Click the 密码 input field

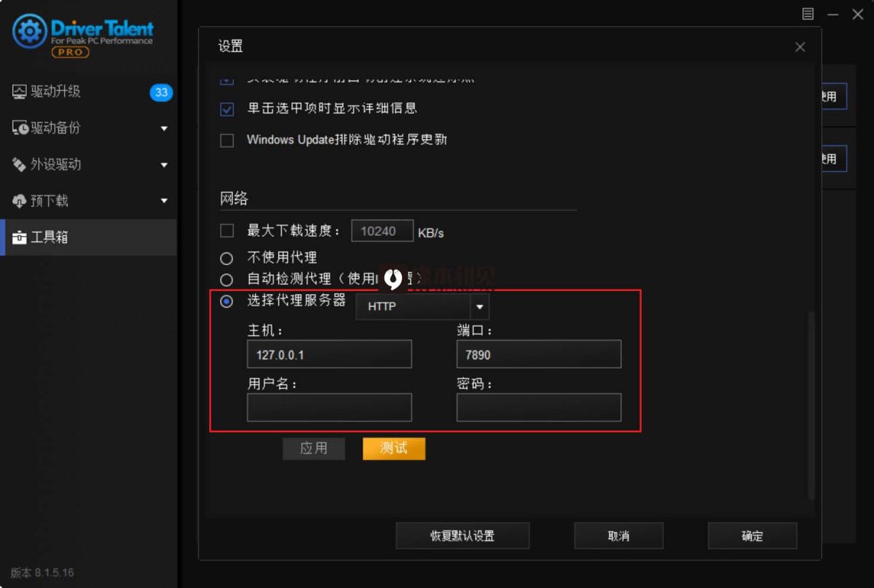(539, 408)
